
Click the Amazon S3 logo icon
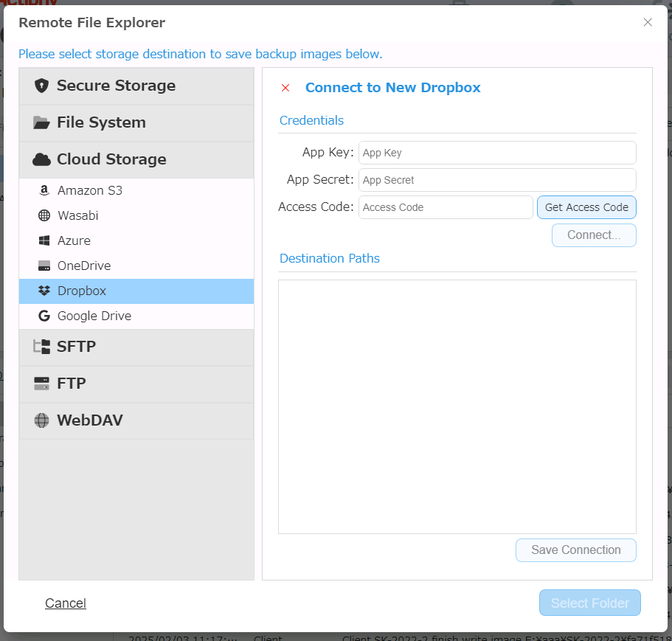pos(44,190)
